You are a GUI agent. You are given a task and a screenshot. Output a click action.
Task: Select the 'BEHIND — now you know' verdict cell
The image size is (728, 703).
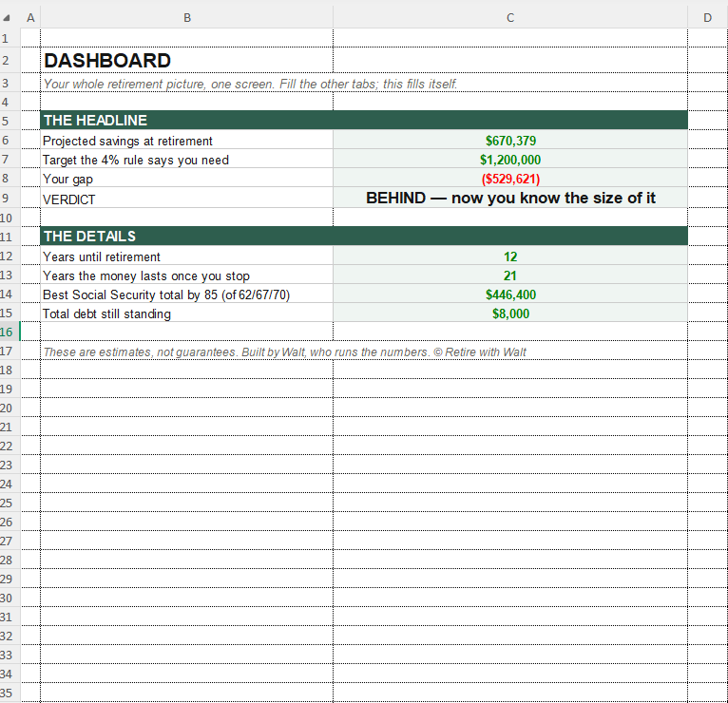510,199
